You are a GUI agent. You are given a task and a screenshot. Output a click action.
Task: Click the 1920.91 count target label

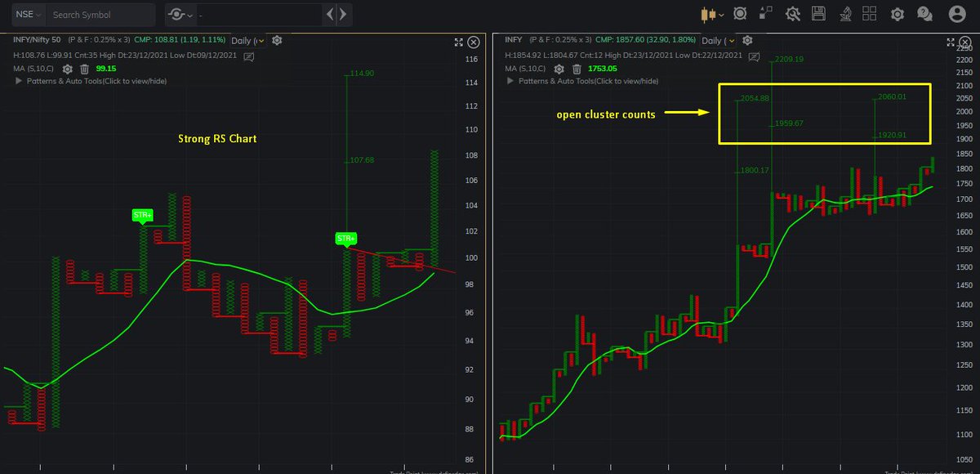point(892,135)
